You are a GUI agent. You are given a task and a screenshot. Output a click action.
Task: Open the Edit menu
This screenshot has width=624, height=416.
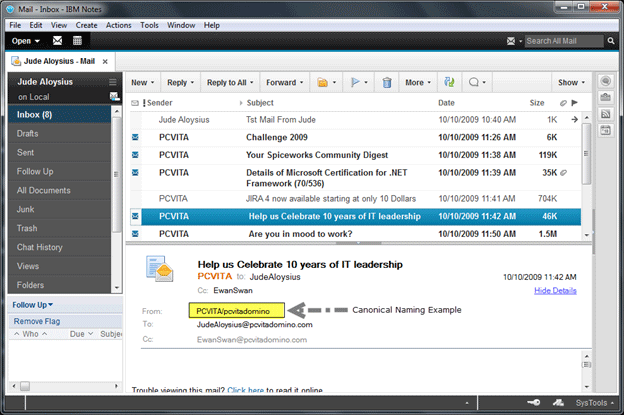pyautogui.click(x=35, y=25)
